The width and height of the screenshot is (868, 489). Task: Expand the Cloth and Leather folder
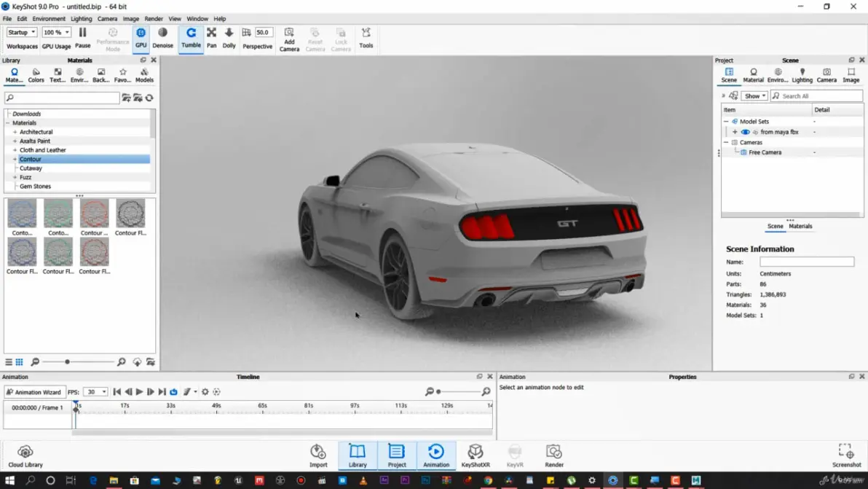[15, 150]
